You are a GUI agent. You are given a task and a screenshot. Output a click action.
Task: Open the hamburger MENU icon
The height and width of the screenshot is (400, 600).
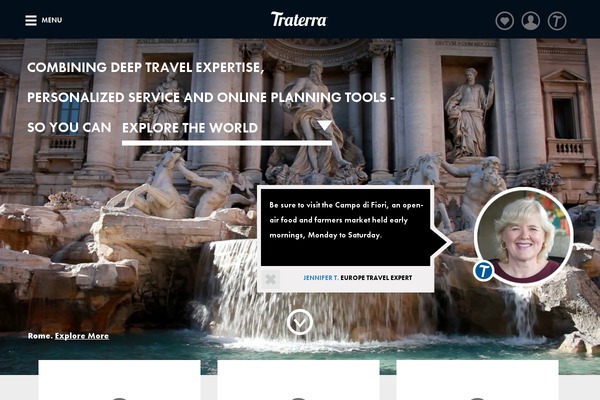point(31,20)
